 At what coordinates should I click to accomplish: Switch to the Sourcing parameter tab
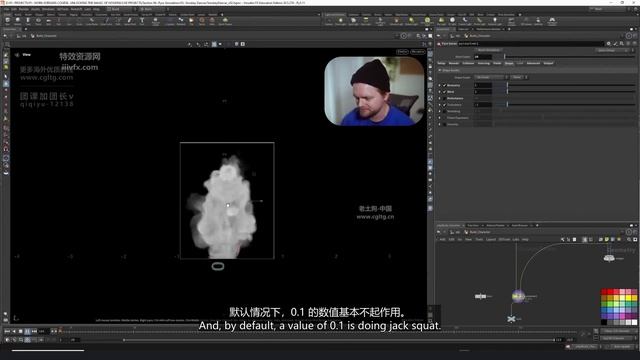[483, 63]
